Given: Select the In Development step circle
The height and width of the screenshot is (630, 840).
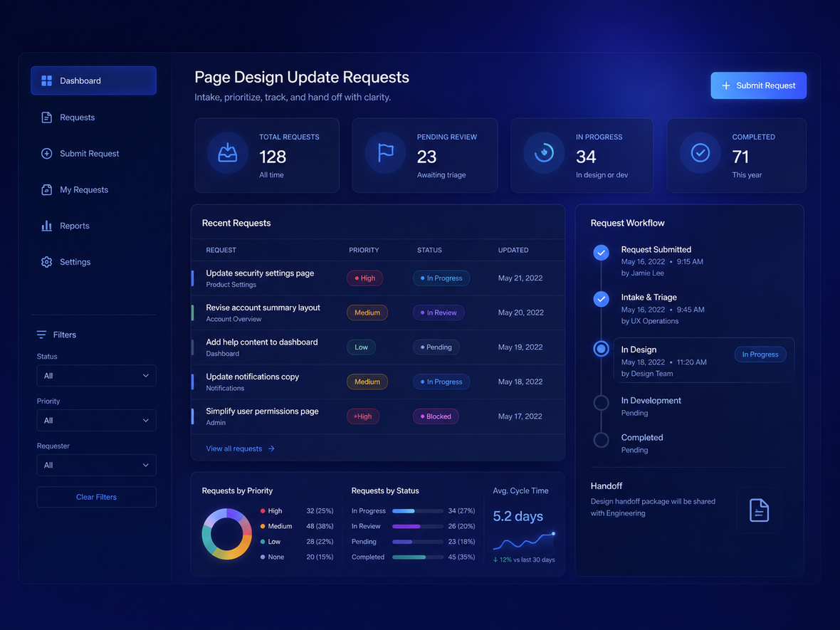Looking at the screenshot, I should click(x=601, y=402).
